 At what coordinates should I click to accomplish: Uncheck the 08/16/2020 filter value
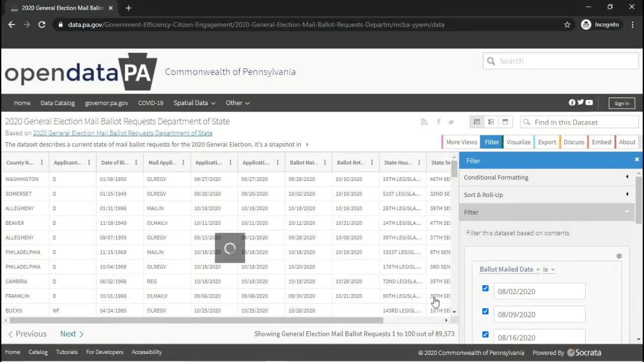(x=485, y=334)
